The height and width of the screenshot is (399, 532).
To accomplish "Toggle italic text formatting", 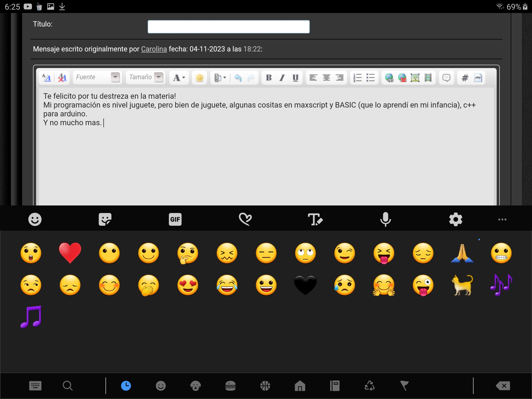I will pos(282,78).
